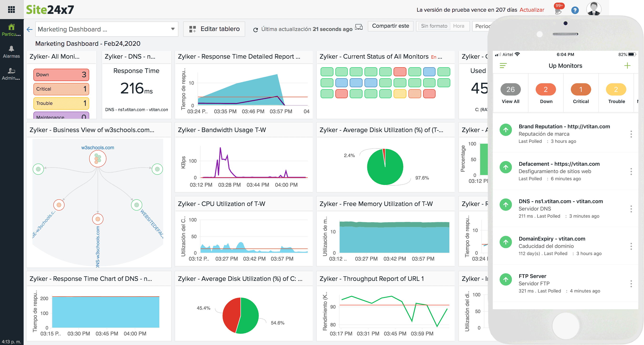Open the user profile avatar

click(593, 9)
